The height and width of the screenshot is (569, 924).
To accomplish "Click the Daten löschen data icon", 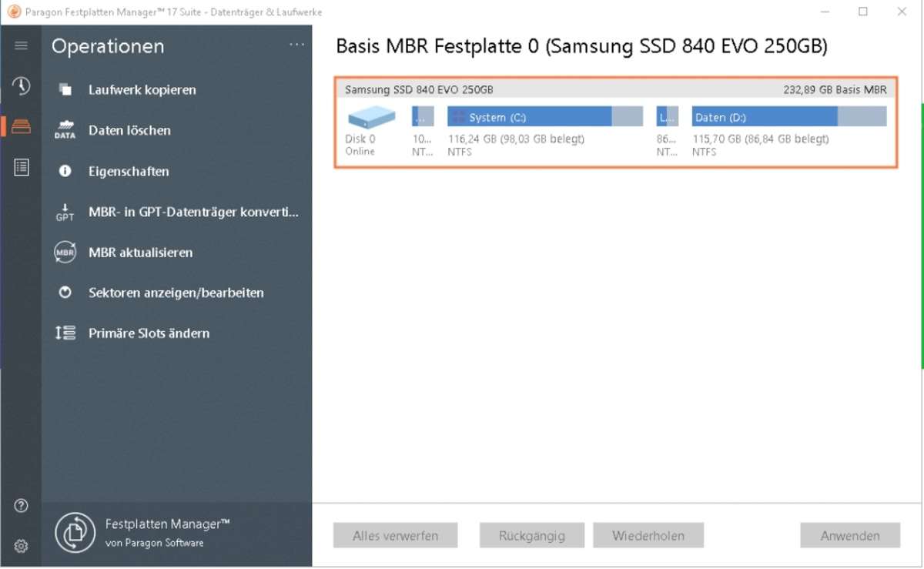I will (x=65, y=131).
